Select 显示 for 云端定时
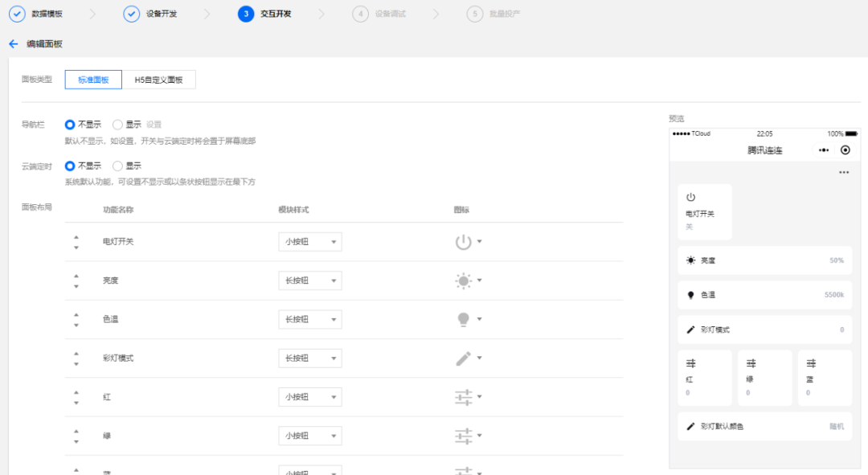Viewport: 868px width, 475px height. [x=118, y=166]
